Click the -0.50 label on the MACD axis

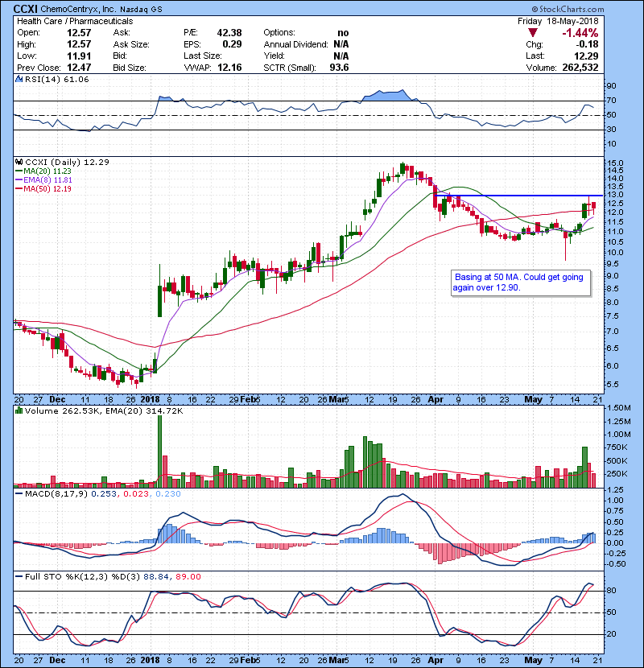click(x=616, y=564)
